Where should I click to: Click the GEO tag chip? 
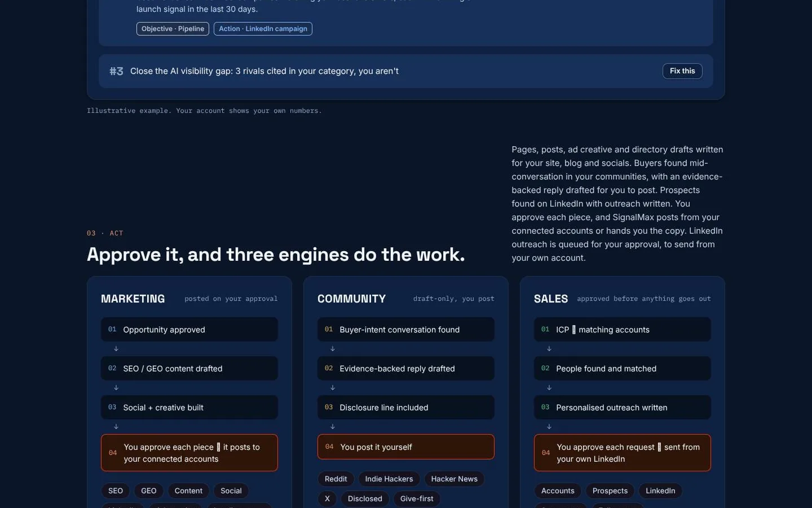149,491
